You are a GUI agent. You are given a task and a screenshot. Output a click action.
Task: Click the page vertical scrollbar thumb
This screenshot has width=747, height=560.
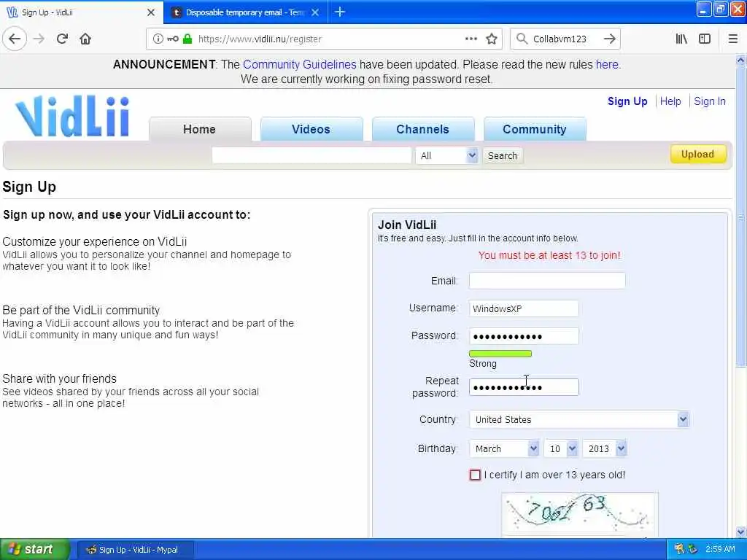point(740,217)
